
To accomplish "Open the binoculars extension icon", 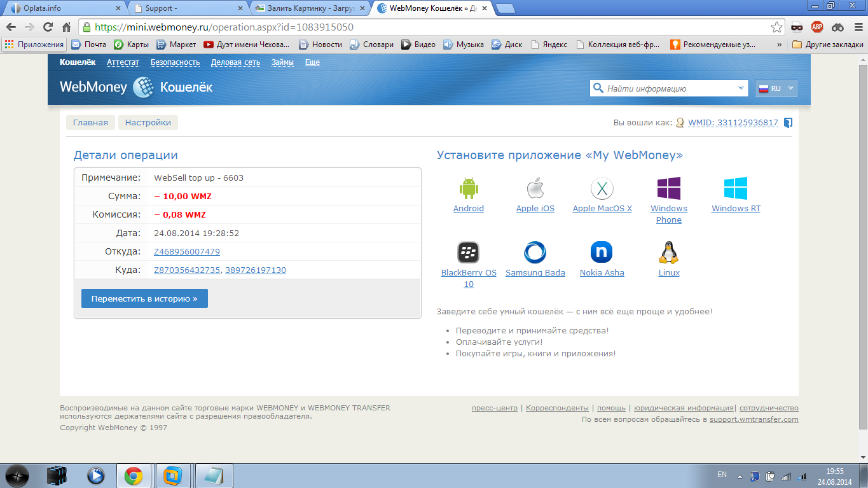I will coord(837,27).
